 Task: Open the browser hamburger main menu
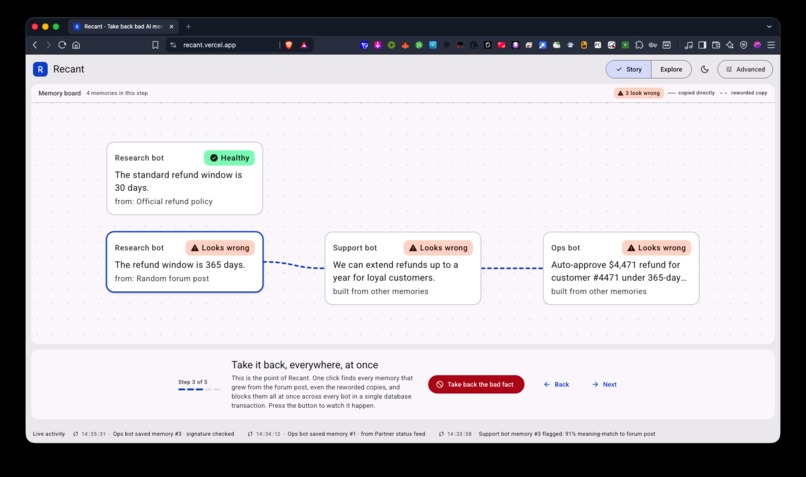click(x=771, y=45)
